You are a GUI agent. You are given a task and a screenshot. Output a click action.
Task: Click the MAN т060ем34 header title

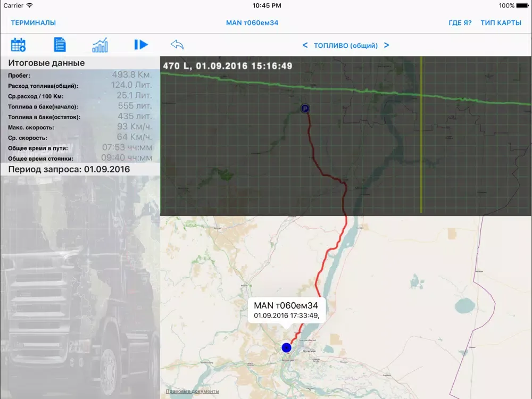[x=252, y=23]
